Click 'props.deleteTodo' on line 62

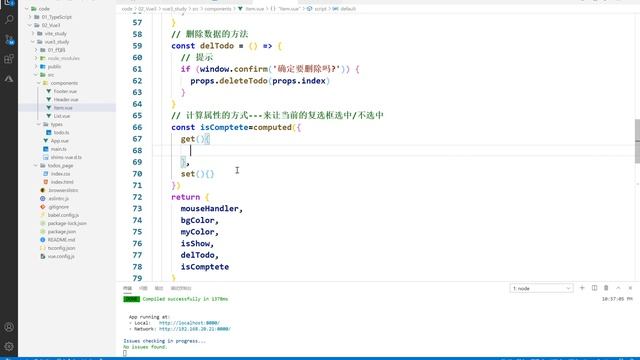[x=229, y=81]
